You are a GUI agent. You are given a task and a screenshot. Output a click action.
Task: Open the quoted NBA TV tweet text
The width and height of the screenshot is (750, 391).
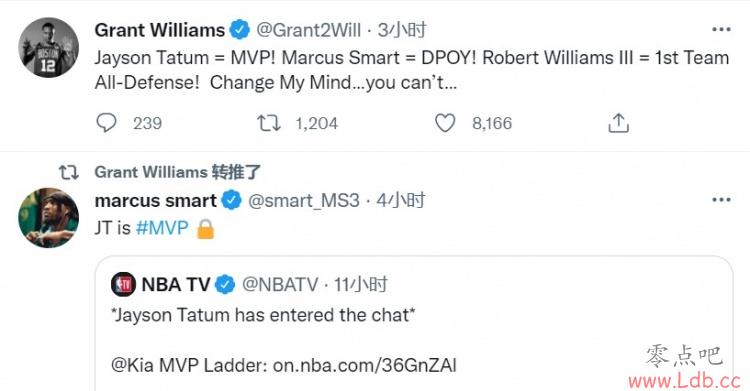pos(263,315)
